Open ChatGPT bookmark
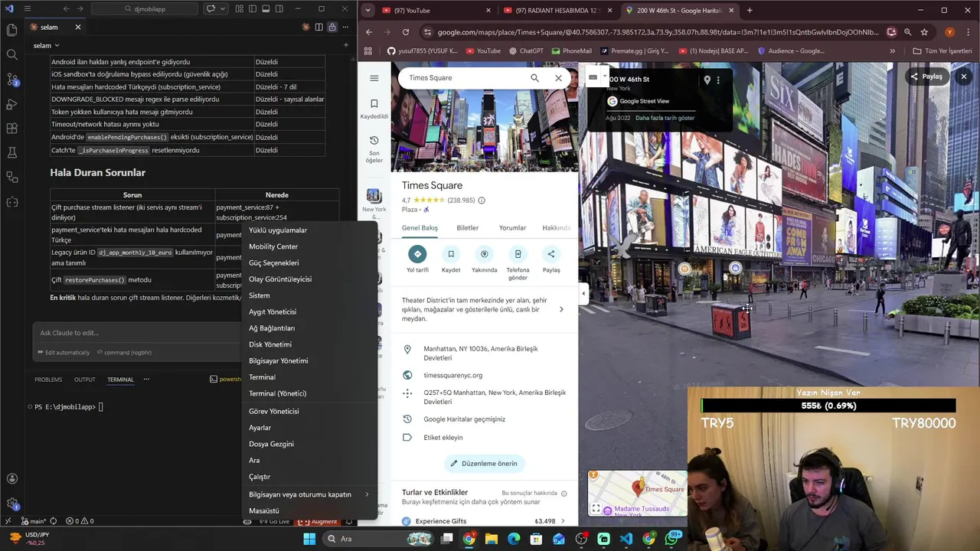The height and width of the screenshot is (551, 980). coord(525,51)
